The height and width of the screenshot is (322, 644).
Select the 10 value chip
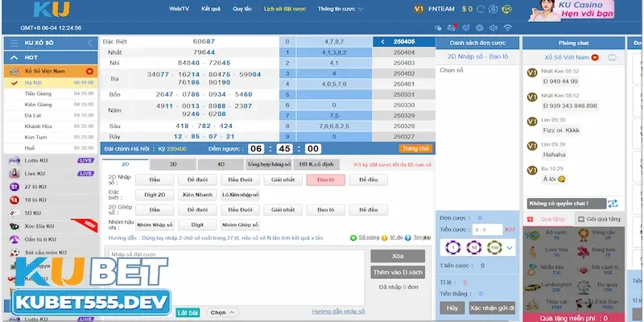(x=474, y=248)
